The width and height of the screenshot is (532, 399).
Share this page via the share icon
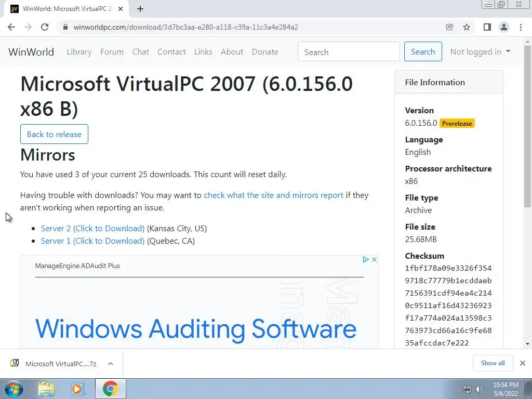(449, 27)
